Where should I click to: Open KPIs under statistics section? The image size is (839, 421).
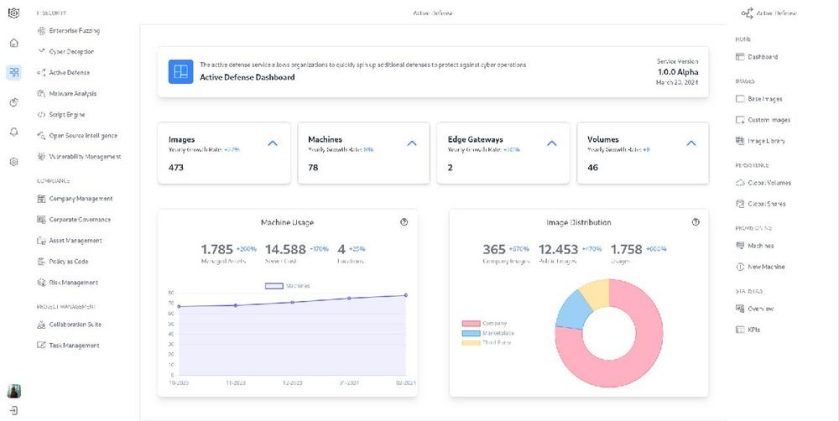pos(753,329)
